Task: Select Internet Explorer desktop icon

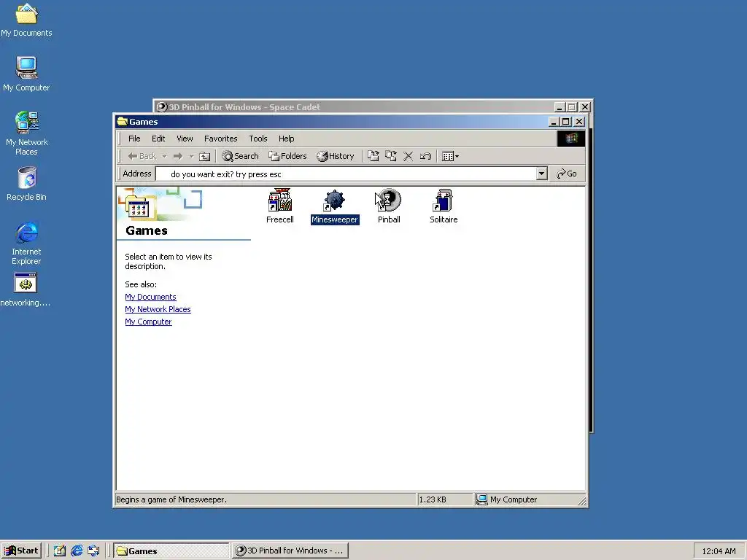Action: (26, 243)
